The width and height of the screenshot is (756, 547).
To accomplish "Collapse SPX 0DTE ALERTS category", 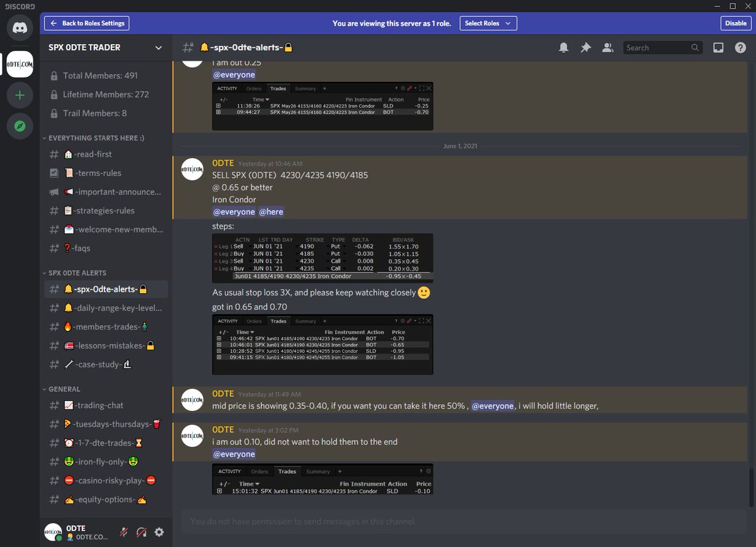I will point(74,273).
